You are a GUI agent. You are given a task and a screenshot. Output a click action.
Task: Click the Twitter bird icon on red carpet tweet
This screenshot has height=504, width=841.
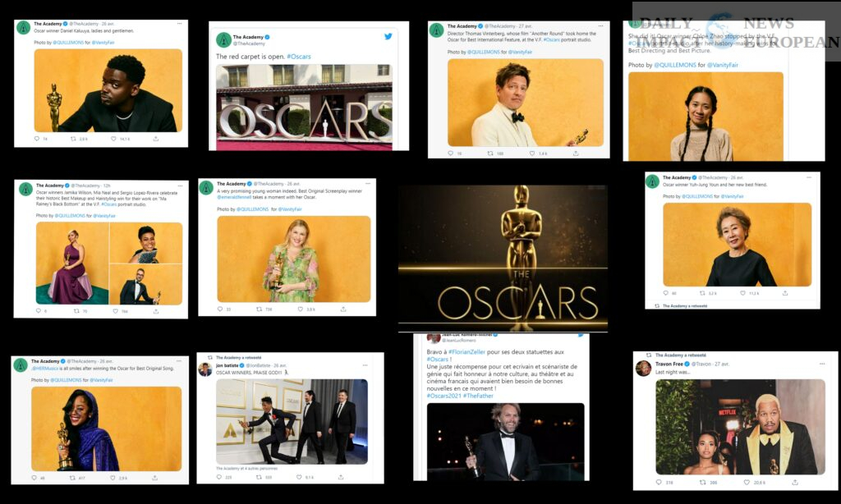[388, 36]
